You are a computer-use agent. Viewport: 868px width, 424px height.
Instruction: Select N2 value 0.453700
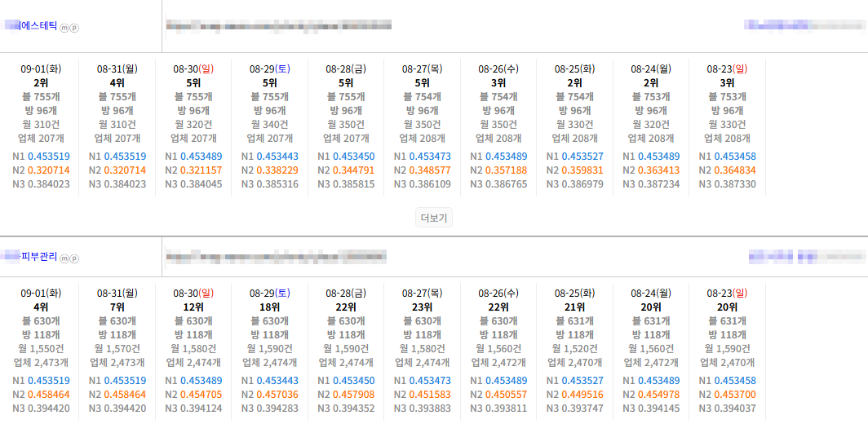[735, 395]
